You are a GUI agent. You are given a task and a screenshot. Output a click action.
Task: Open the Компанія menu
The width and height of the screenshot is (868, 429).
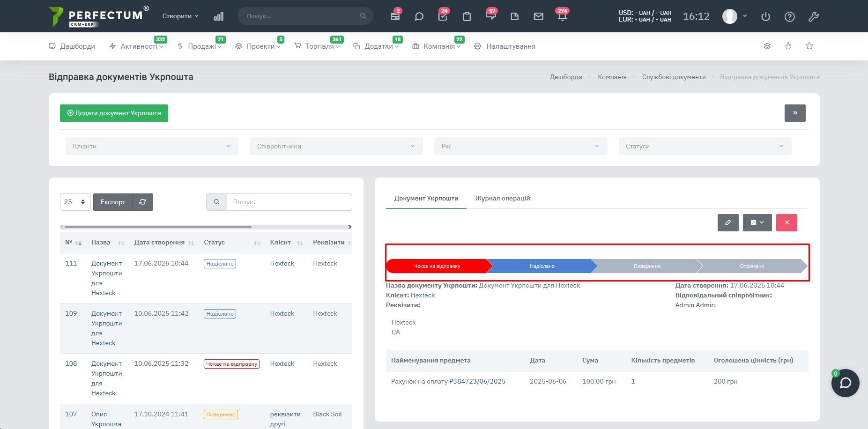pos(437,46)
